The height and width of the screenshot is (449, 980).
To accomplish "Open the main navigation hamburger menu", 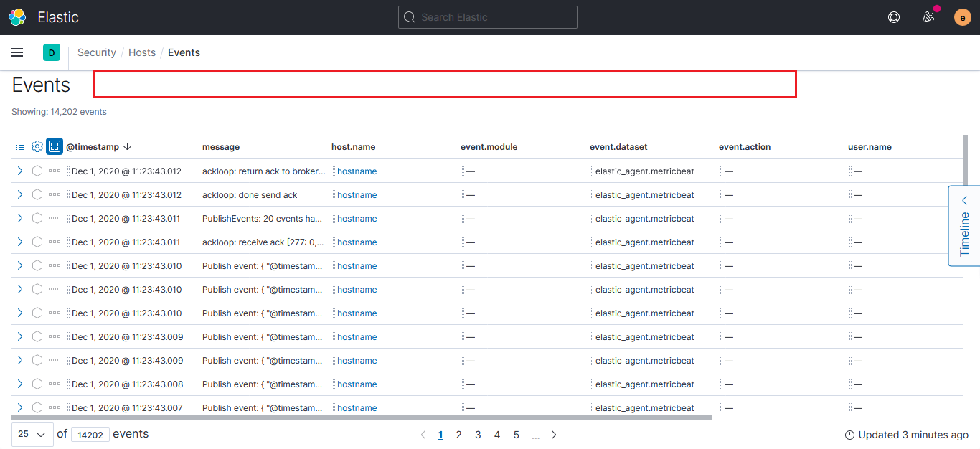I will coord(17,52).
